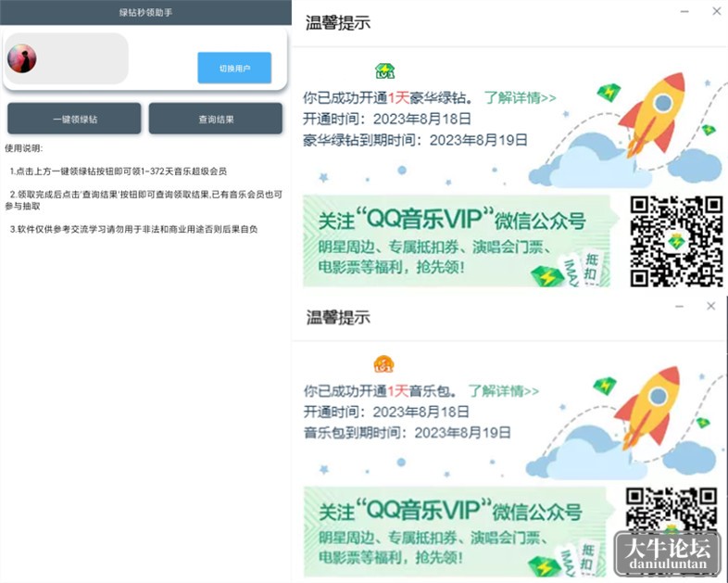The height and width of the screenshot is (583, 728).
Task: Click the 使用说明: heading text
Action: pos(24,148)
